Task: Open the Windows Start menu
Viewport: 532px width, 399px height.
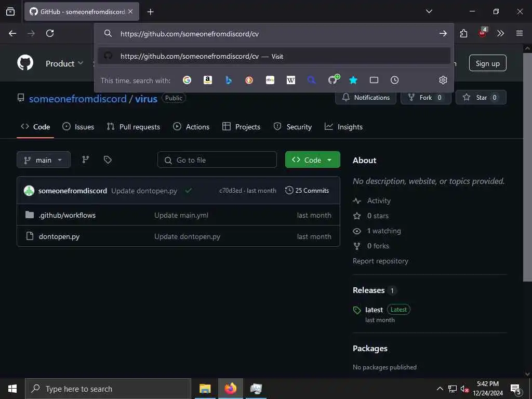Action: (12, 389)
